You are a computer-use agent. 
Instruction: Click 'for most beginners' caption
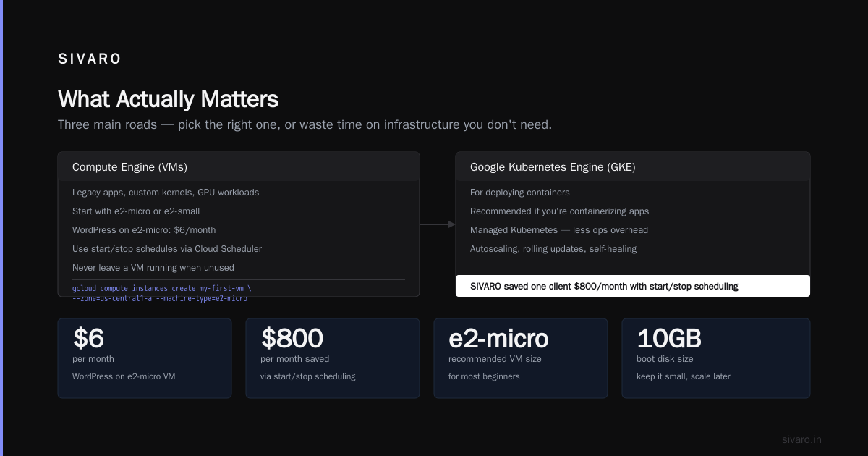pyautogui.click(x=484, y=376)
